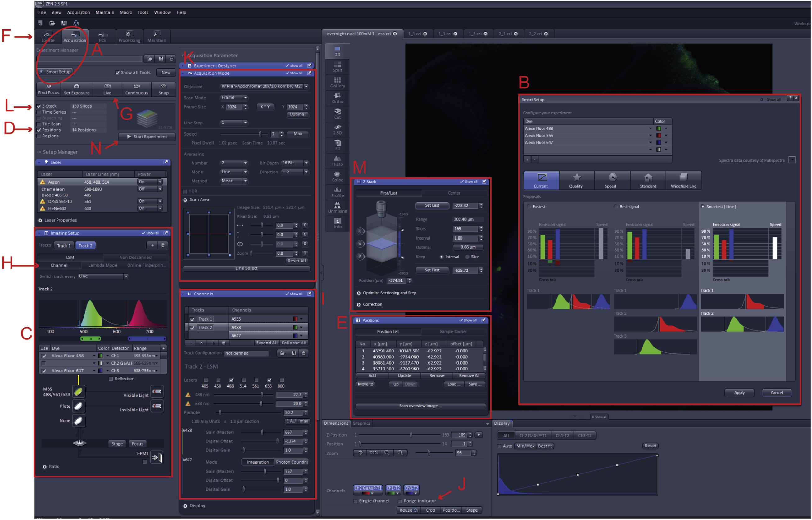Enable the Time Series checkbox

point(39,112)
